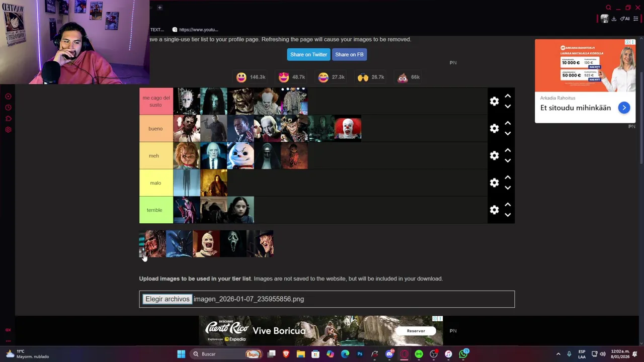This screenshot has height=362, width=644.
Task: Open Brave browser from taskbar
Action: click(x=286, y=354)
